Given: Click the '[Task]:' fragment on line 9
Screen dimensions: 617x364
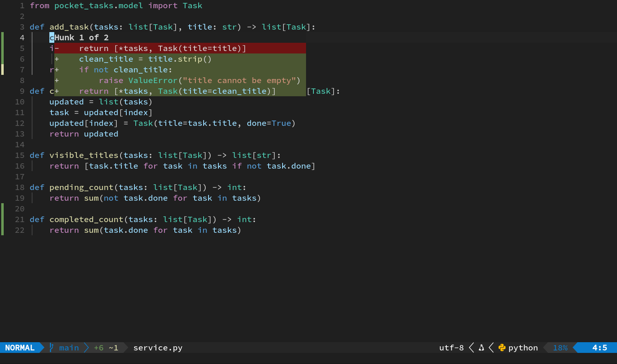Looking at the screenshot, I should 323,91.
